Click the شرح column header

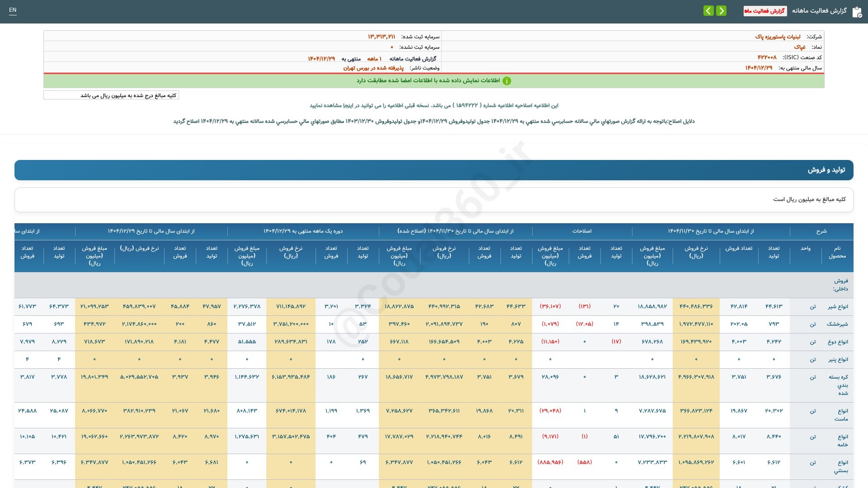click(821, 231)
